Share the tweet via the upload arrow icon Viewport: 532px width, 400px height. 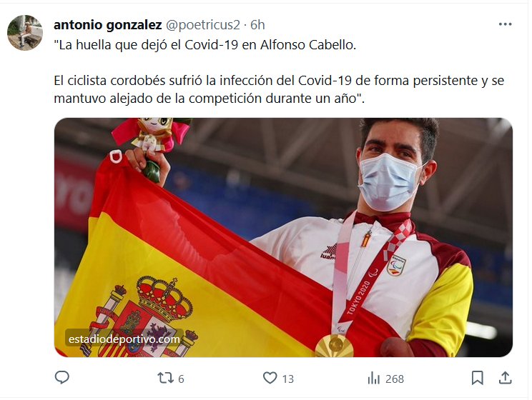point(505,378)
